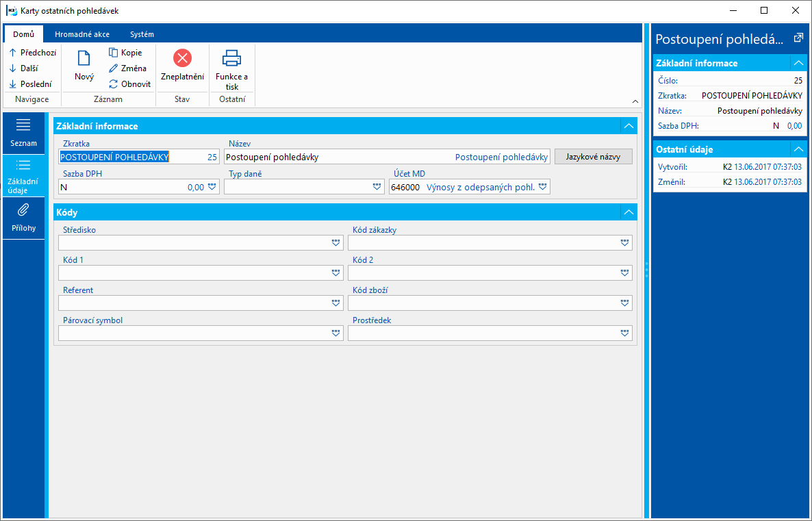Click the red Zneplatnění invalidate icon

click(x=182, y=58)
